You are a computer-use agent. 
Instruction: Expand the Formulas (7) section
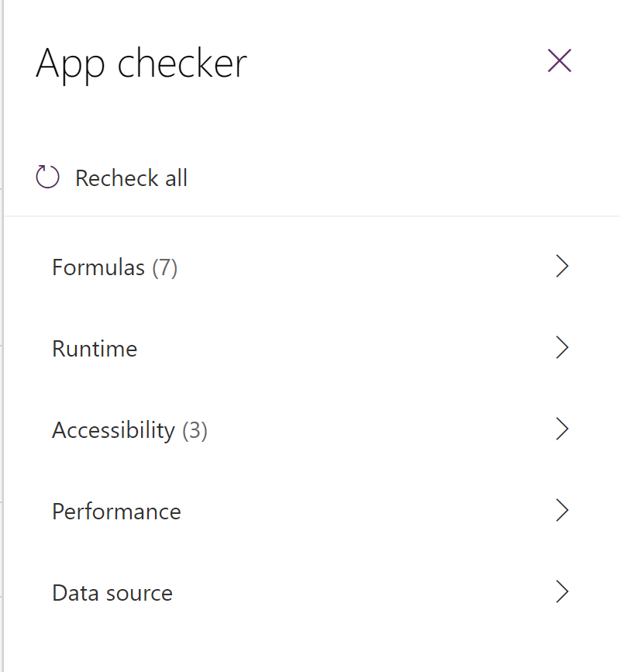pyautogui.click(x=114, y=267)
